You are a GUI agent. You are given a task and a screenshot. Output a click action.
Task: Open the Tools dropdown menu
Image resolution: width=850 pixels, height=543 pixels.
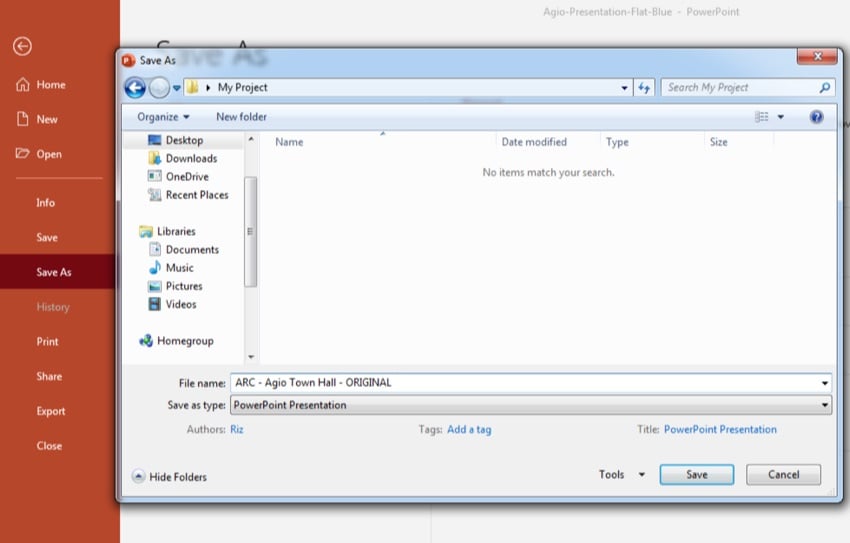(x=622, y=475)
